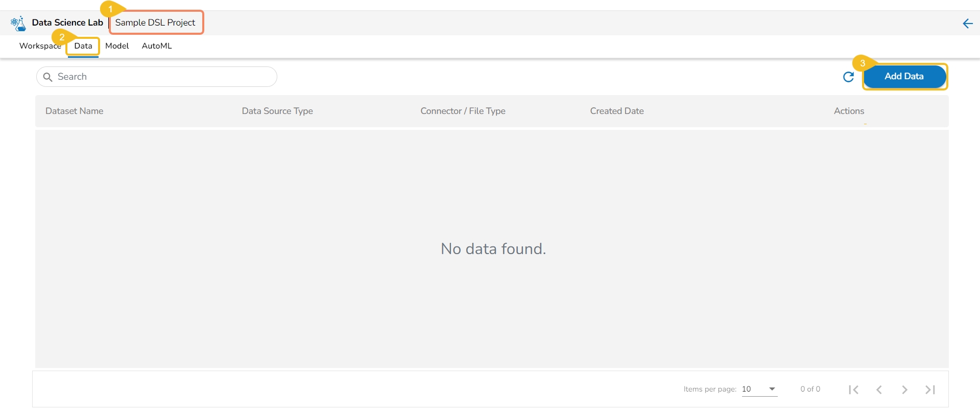Click the Sample DSL Project name
The image size is (980, 412).
click(155, 22)
